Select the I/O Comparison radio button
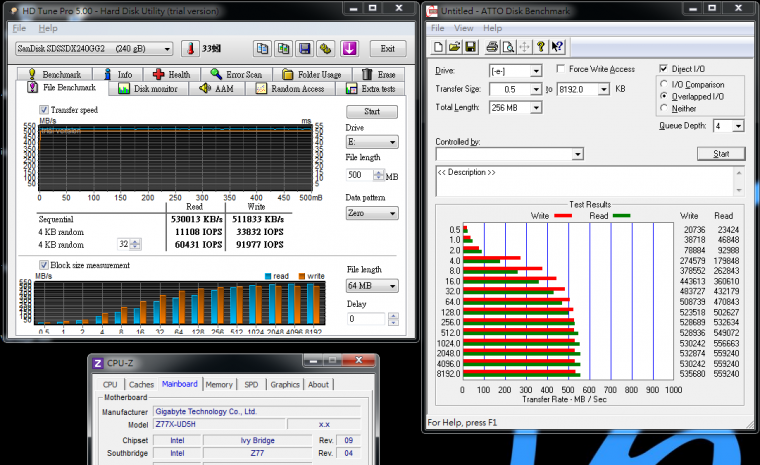 (x=665, y=85)
